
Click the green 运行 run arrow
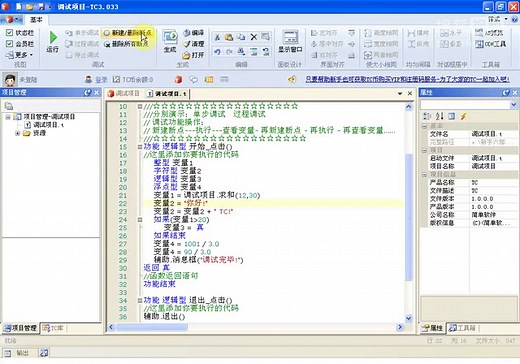point(53,37)
